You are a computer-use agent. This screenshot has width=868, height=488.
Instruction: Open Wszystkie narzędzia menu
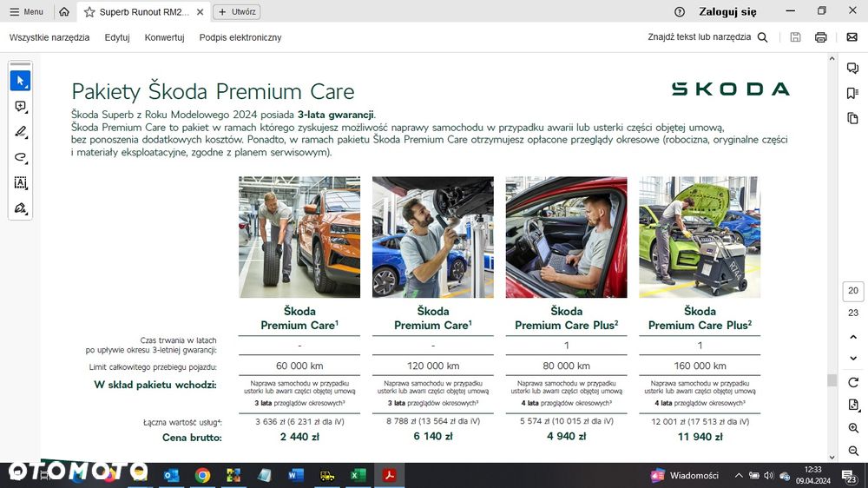click(49, 37)
